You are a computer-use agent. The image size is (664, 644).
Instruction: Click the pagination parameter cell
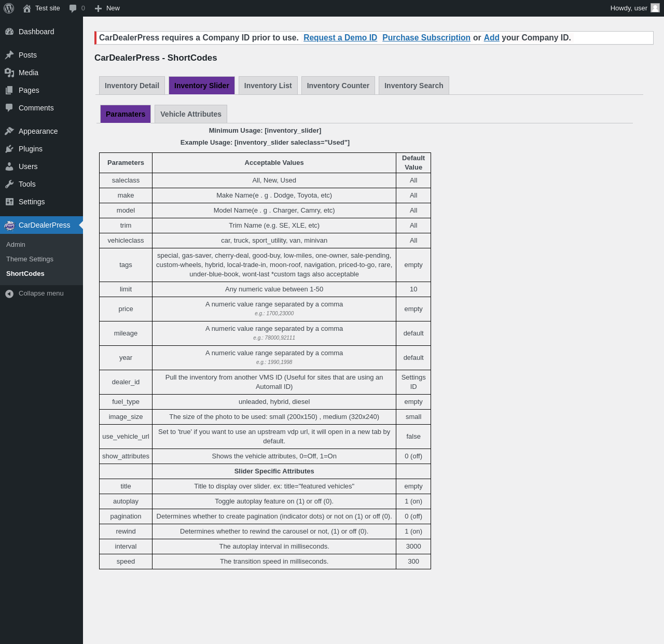point(126,516)
